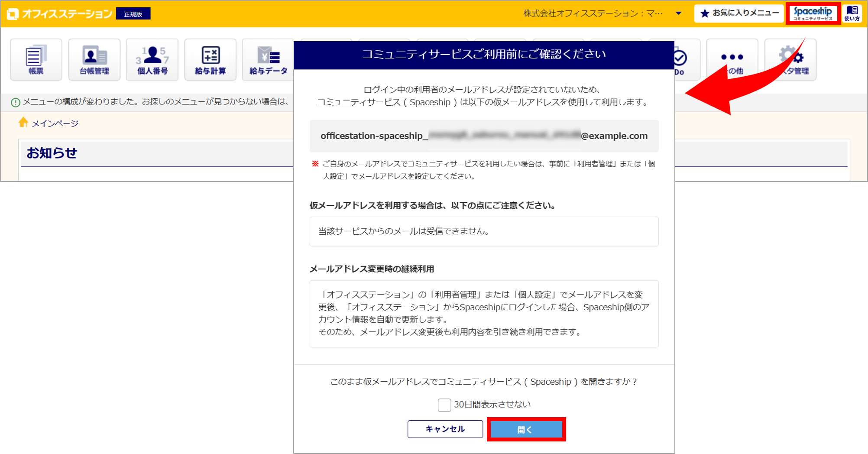
Task: Click the green info icon in notice bar
Action: (16, 102)
